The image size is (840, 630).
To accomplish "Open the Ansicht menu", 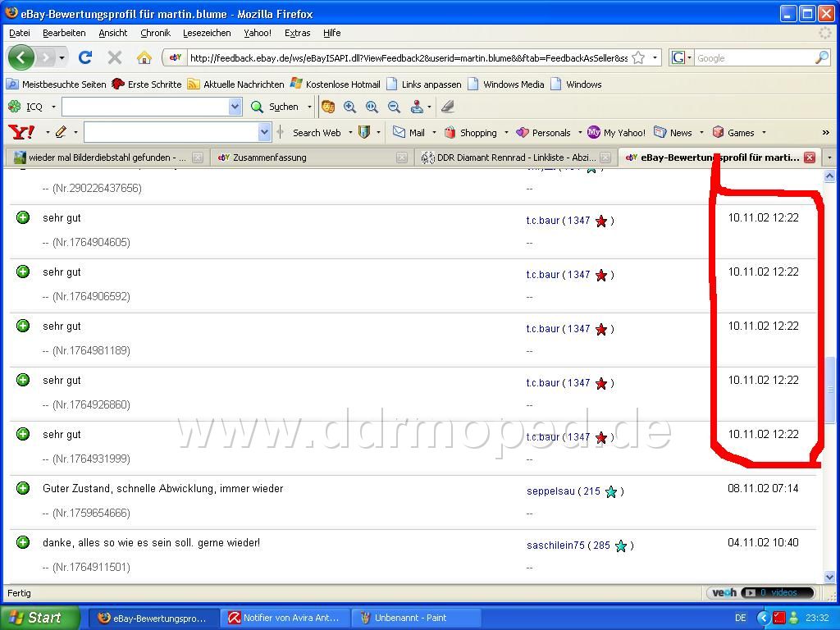I will pyautogui.click(x=113, y=33).
